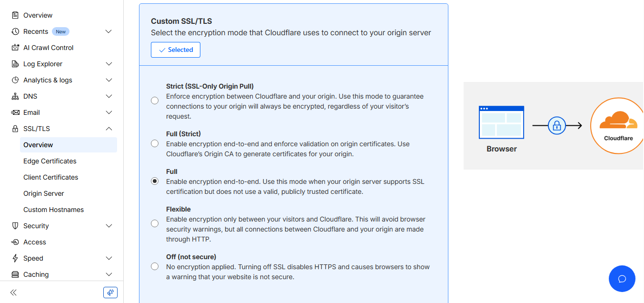Click the Email envelope icon

pyautogui.click(x=15, y=112)
